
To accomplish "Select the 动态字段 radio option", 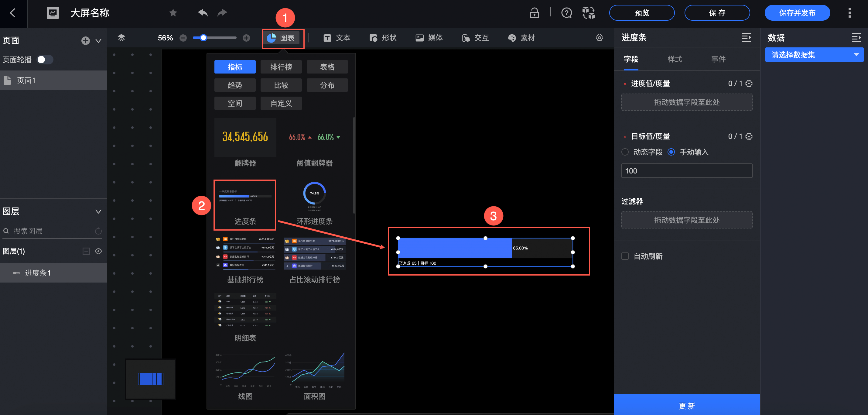I will point(625,152).
